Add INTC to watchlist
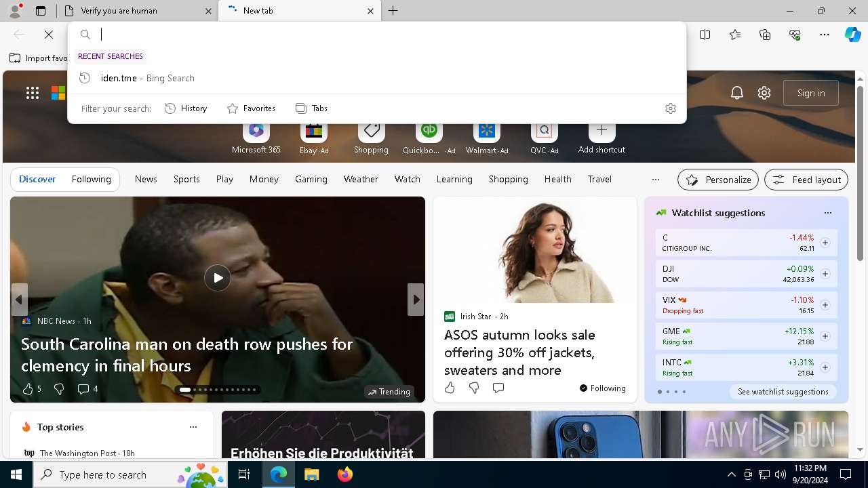The height and width of the screenshot is (488, 868). [x=825, y=367]
